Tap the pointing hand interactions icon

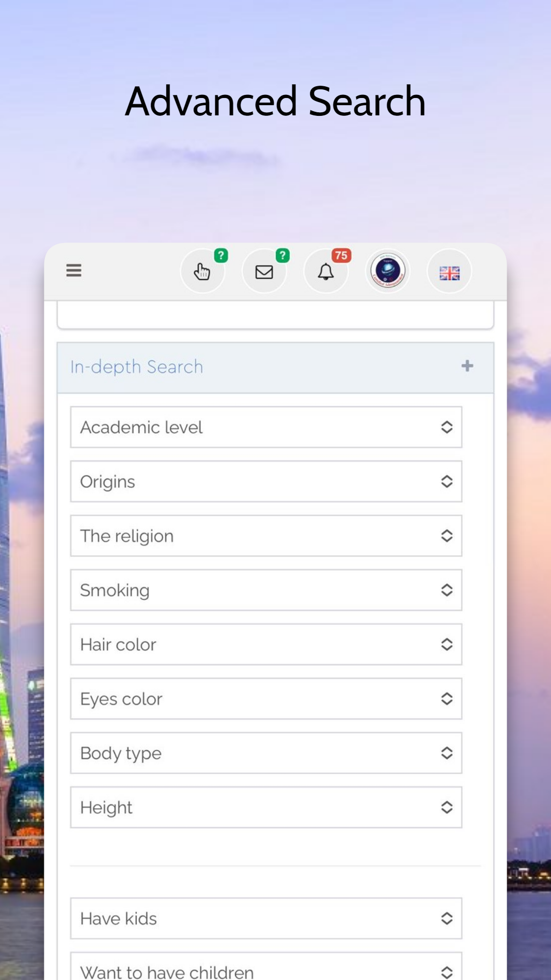pos(203,272)
